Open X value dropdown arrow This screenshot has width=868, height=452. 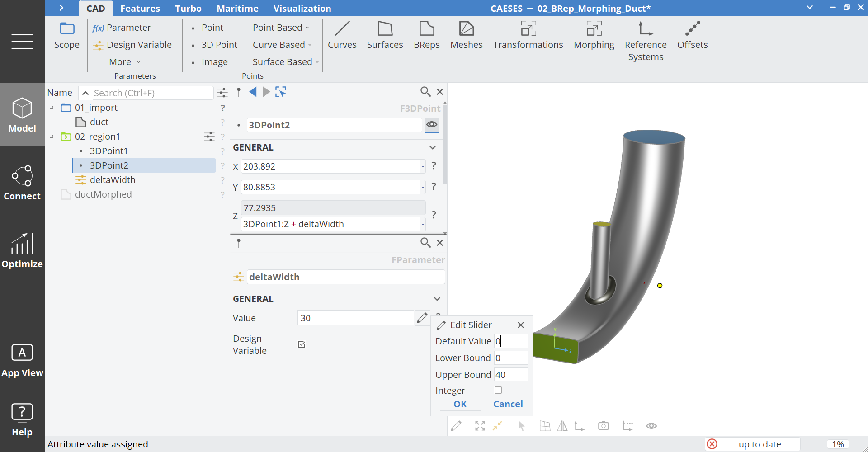pos(423,166)
